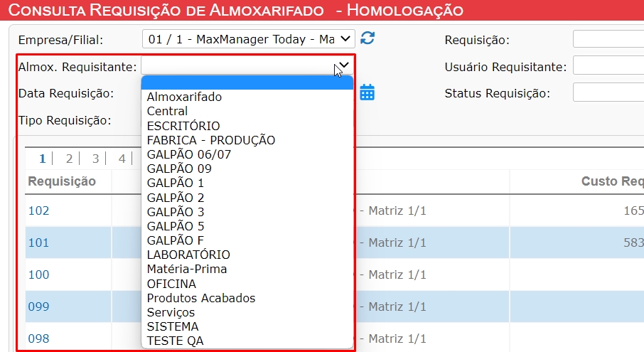This screenshot has width=644, height=352.
Task: Collapse the Almox. Requisitante dropdown arrow
Action: click(x=344, y=65)
